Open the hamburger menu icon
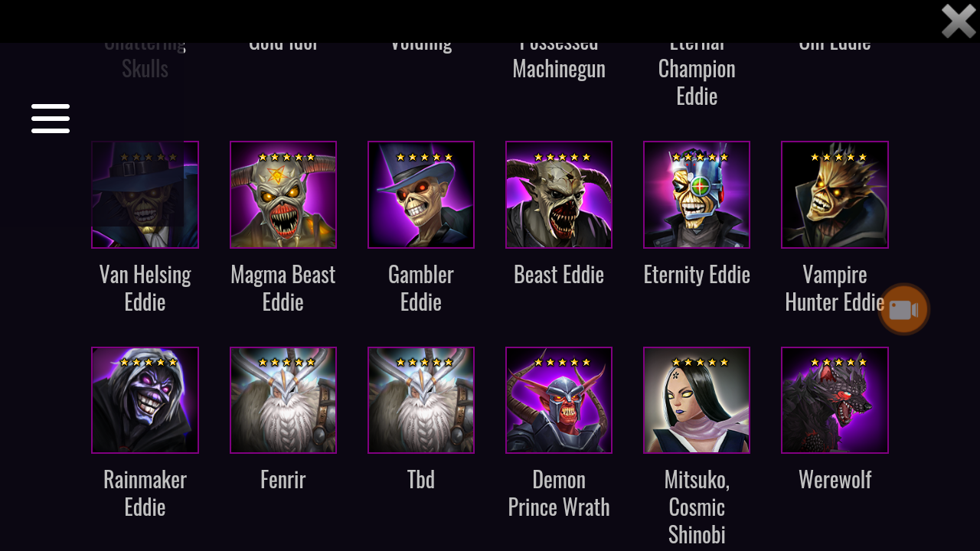The width and height of the screenshot is (980, 551). point(51,119)
